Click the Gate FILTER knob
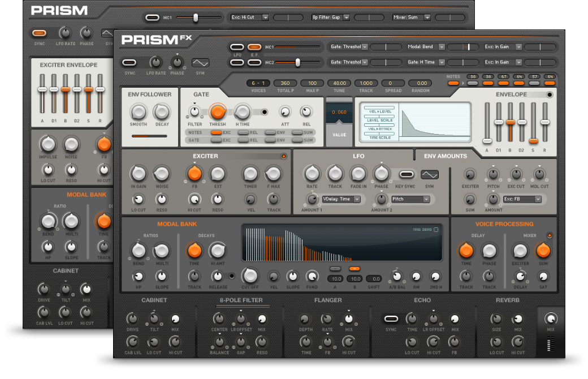 tap(194, 112)
